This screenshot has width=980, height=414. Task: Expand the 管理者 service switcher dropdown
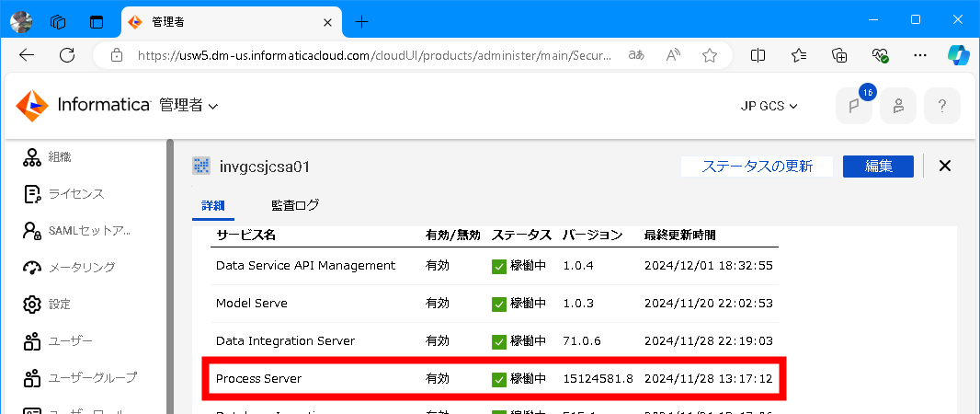pos(188,106)
